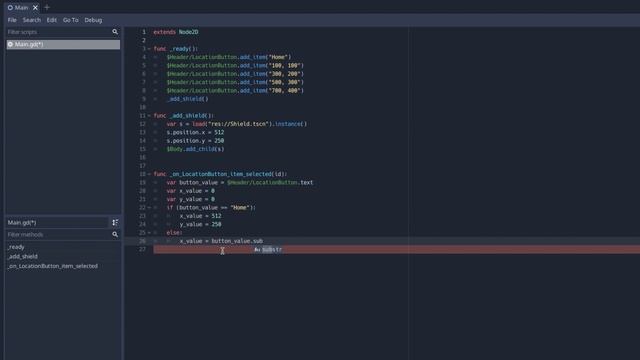
Task: Click the 'var y_value = 0' line
Action: [191, 199]
